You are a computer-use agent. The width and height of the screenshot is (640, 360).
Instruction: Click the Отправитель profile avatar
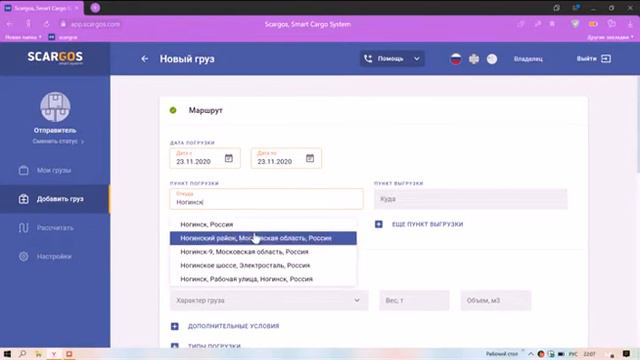[x=55, y=107]
